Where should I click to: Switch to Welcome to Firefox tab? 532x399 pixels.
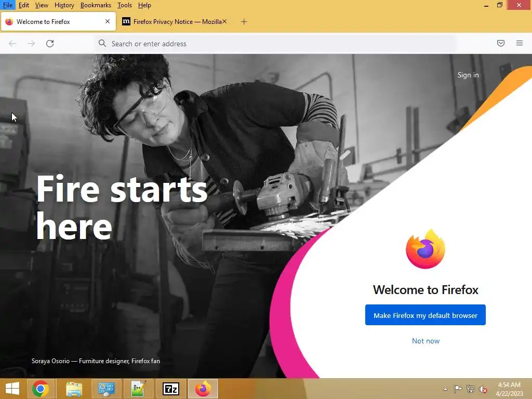[58, 22]
